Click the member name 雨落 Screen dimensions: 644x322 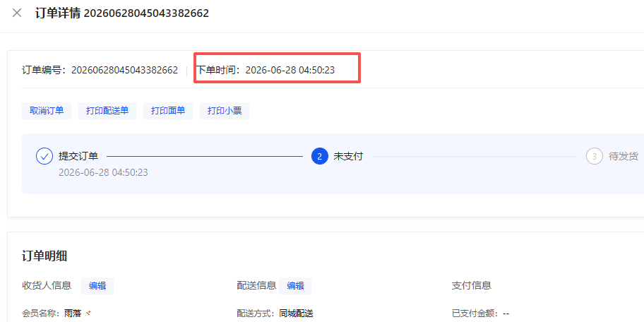click(73, 314)
